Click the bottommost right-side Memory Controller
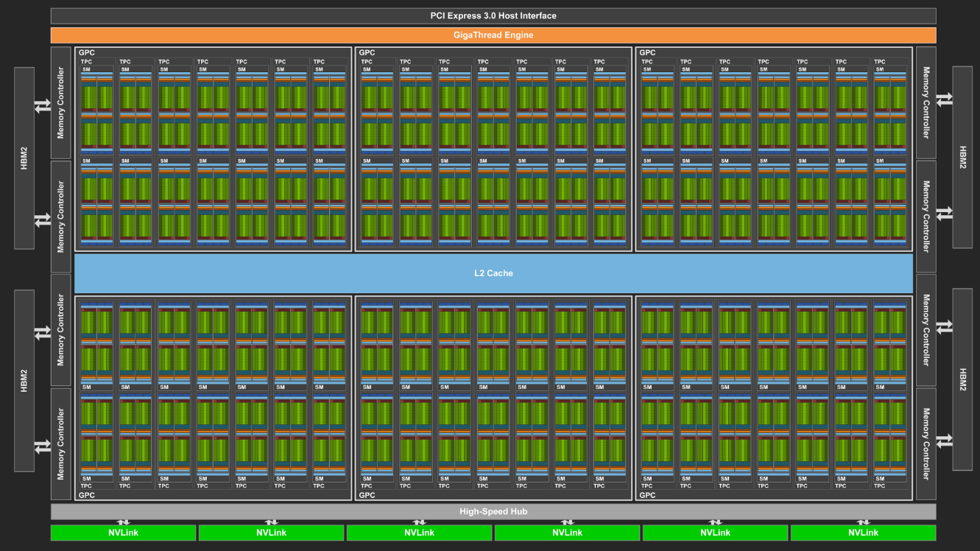 click(926, 444)
